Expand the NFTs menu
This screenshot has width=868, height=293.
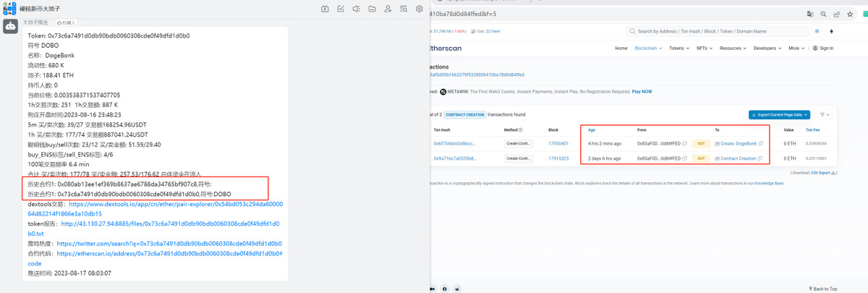click(705, 48)
